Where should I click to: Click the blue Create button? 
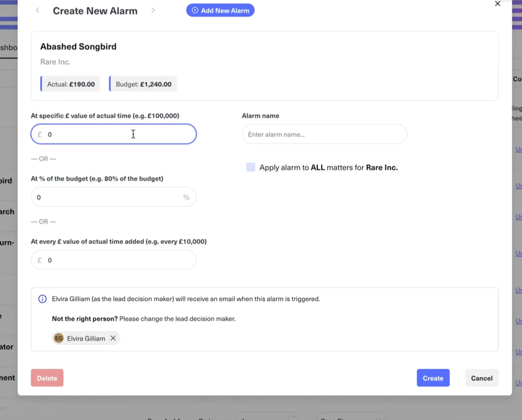(x=433, y=378)
